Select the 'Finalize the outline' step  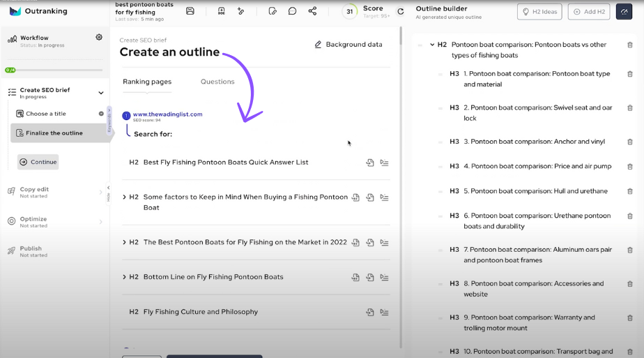(60, 133)
